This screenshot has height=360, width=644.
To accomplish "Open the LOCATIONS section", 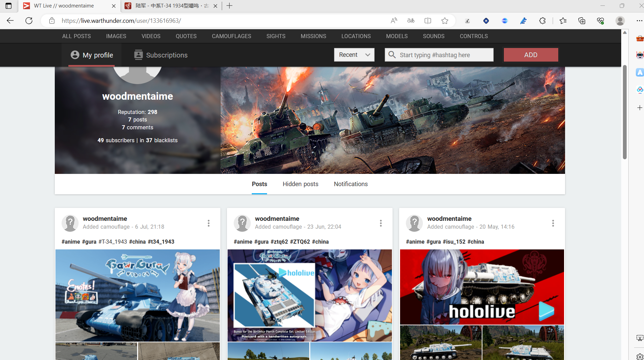I will click(356, 36).
